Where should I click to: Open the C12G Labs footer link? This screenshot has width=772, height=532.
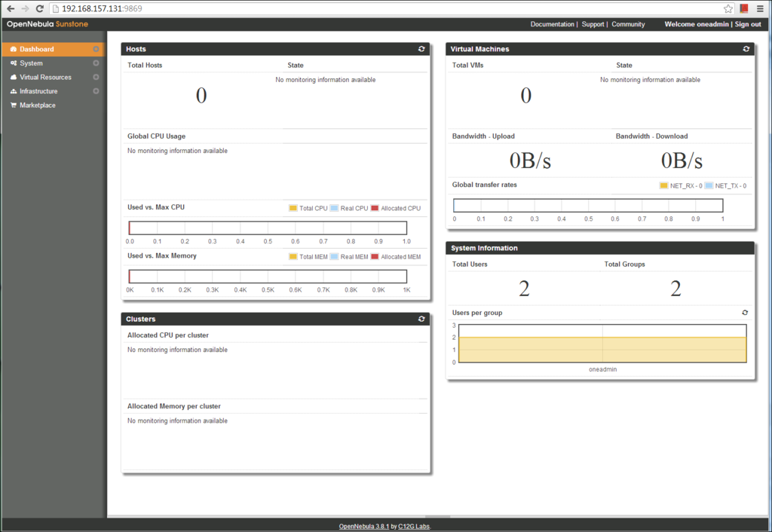414,527
